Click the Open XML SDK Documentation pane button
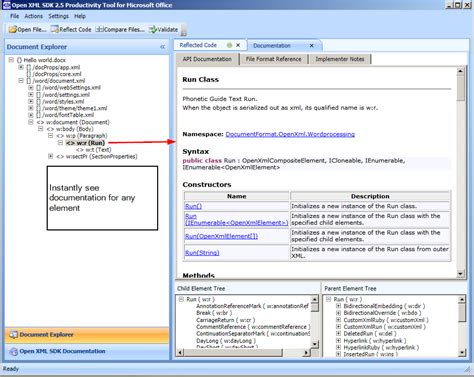This screenshot has height=377, width=474. [87, 351]
